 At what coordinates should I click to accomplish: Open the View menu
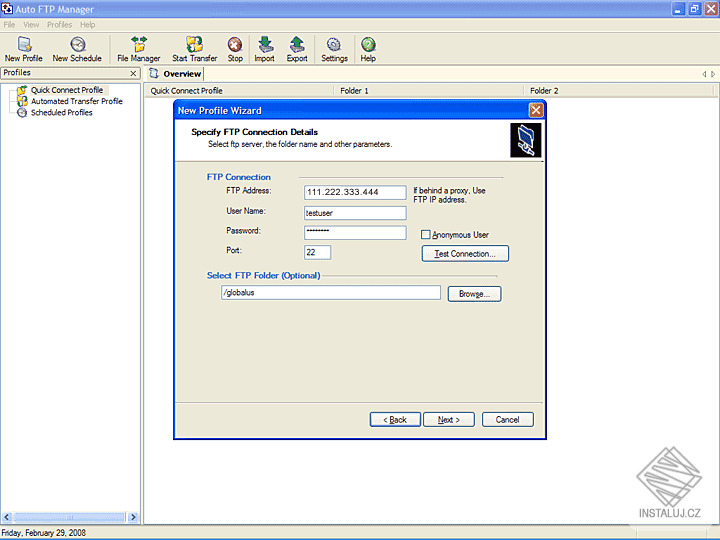[x=31, y=25]
